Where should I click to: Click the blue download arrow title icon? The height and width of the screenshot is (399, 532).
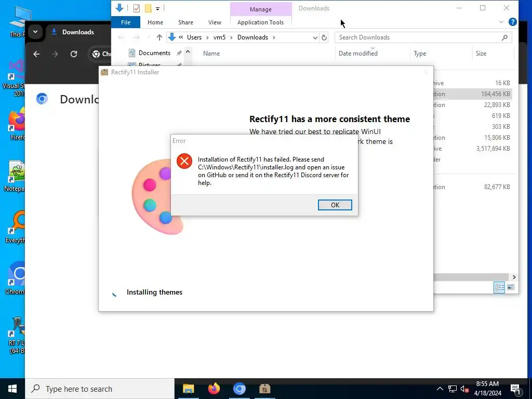tap(119, 7)
